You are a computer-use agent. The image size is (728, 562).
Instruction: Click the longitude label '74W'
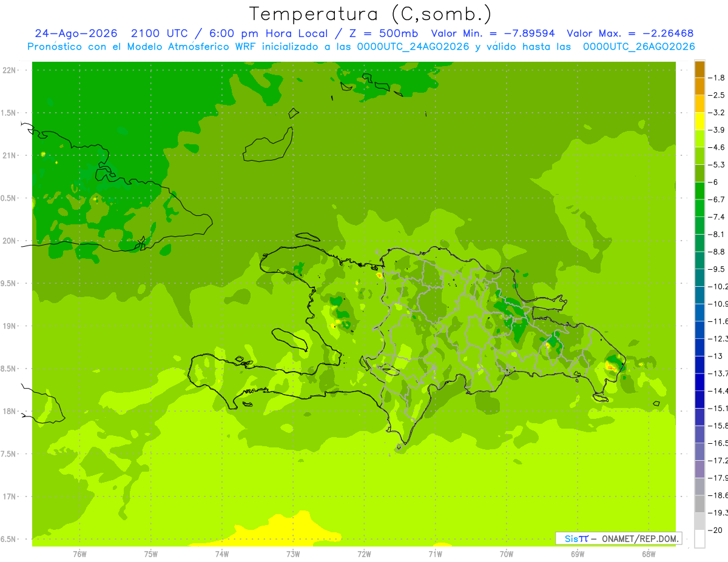point(222,554)
